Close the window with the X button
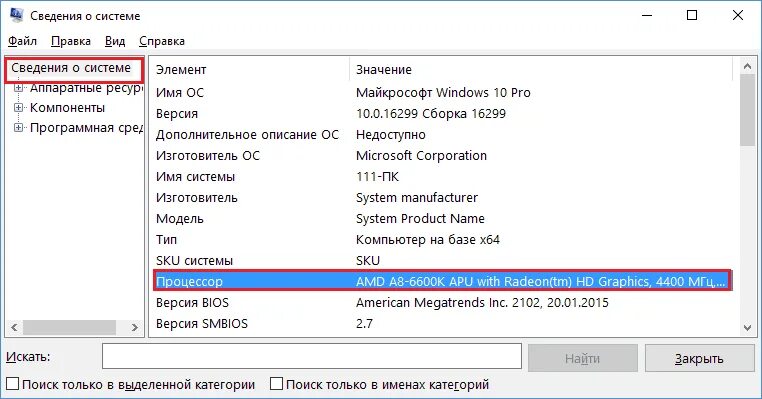 pyautogui.click(x=738, y=16)
